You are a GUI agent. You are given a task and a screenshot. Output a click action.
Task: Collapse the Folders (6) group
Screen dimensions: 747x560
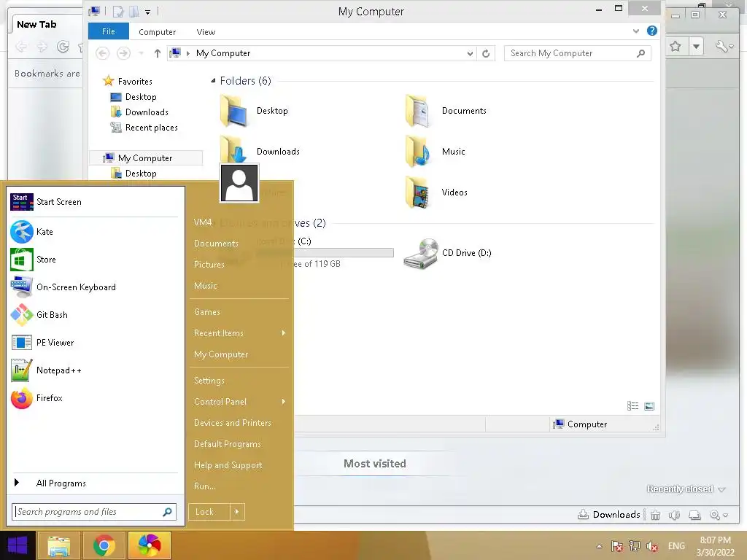pos(213,81)
